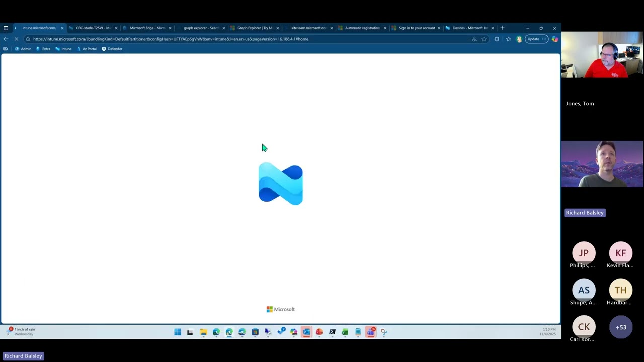Select the TH participant avatar
644x362 pixels.
pos(621,290)
